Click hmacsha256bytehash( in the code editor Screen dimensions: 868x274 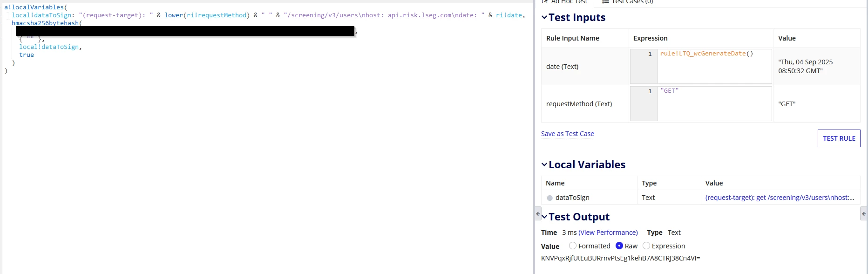click(47, 23)
